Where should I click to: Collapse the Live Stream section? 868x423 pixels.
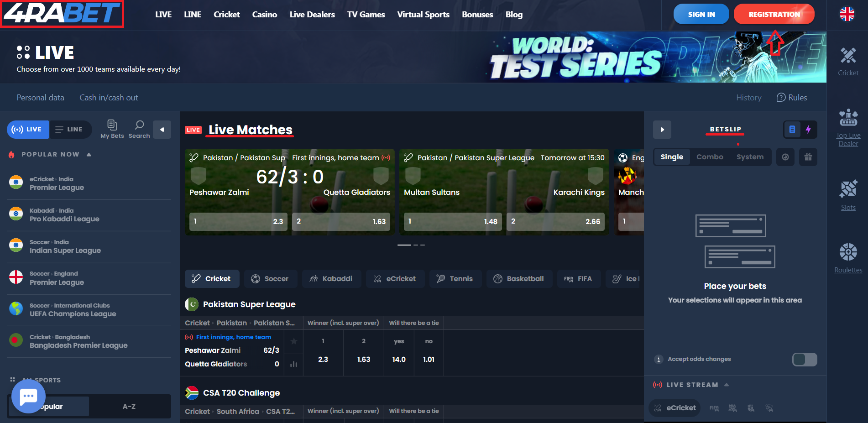pos(727,385)
